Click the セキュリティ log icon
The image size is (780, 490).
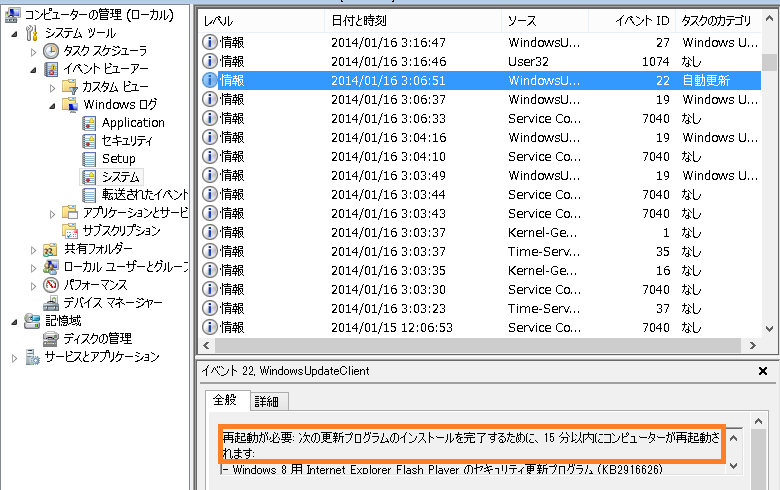pos(89,141)
